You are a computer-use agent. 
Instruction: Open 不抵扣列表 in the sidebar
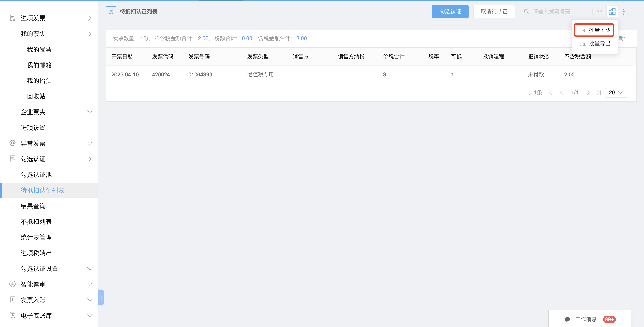pyautogui.click(x=36, y=221)
